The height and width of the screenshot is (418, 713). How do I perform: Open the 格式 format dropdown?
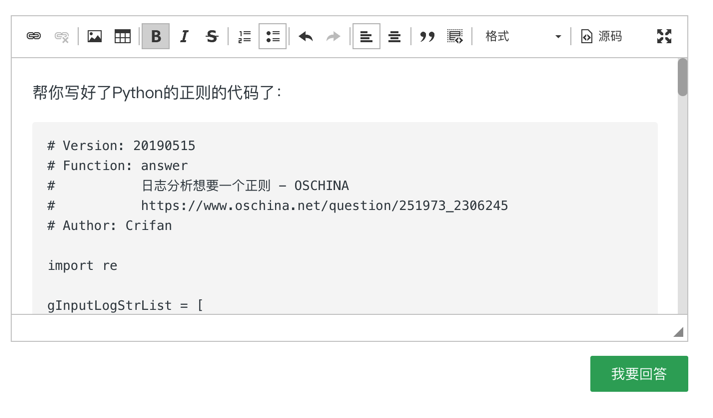click(x=523, y=37)
